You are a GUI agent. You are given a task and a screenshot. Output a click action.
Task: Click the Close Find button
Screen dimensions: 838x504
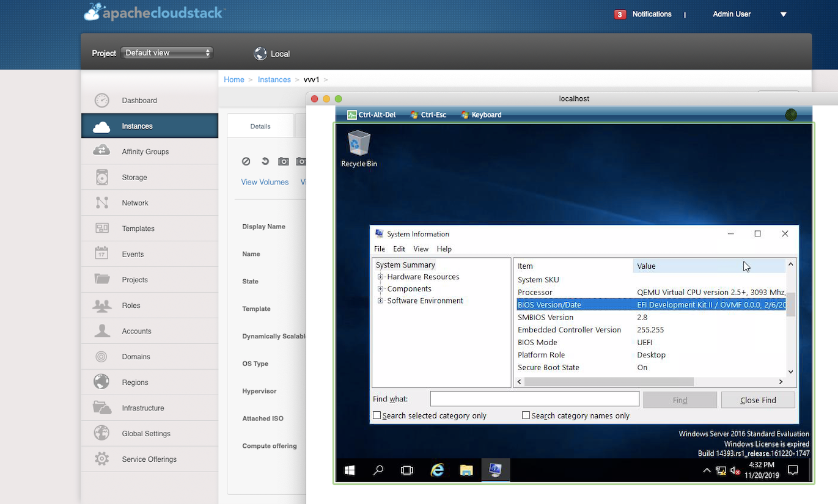758,400
